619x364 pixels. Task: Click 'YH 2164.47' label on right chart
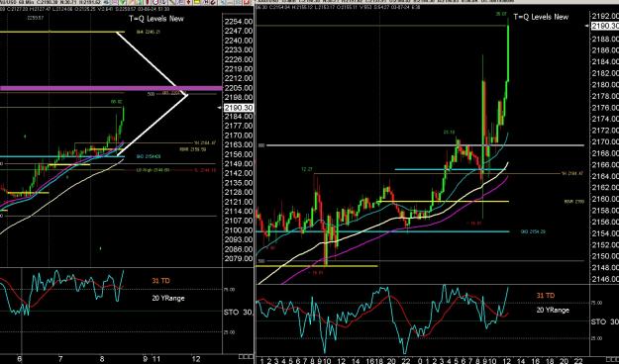click(x=572, y=173)
